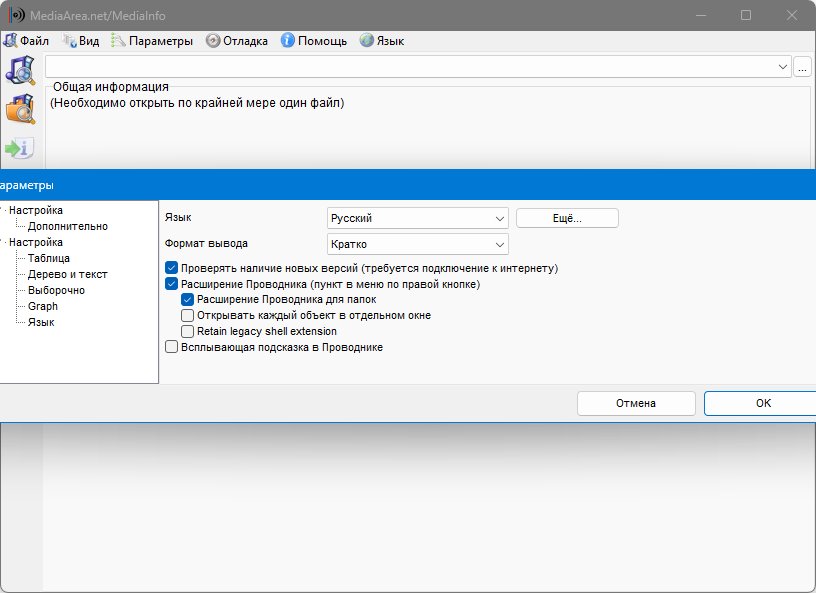816x593 pixels.
Task: Disable the check for new versions checkbox
Action: 172,269
